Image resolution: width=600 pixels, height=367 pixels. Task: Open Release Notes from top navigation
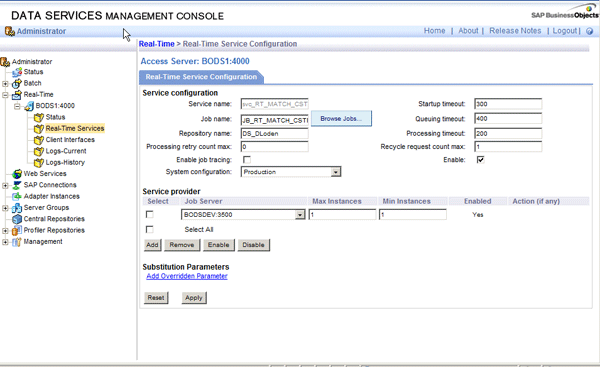pos(515,31)
